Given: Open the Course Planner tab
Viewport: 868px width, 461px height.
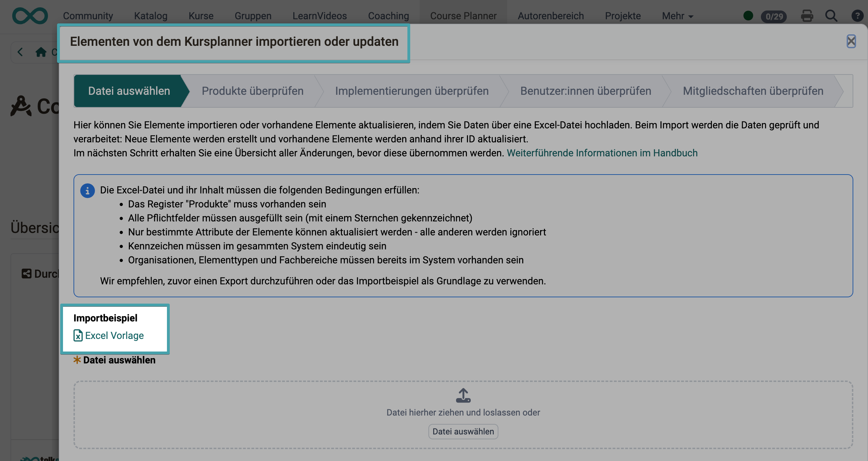Looking at the screenshot, I should tap(463, 16).
